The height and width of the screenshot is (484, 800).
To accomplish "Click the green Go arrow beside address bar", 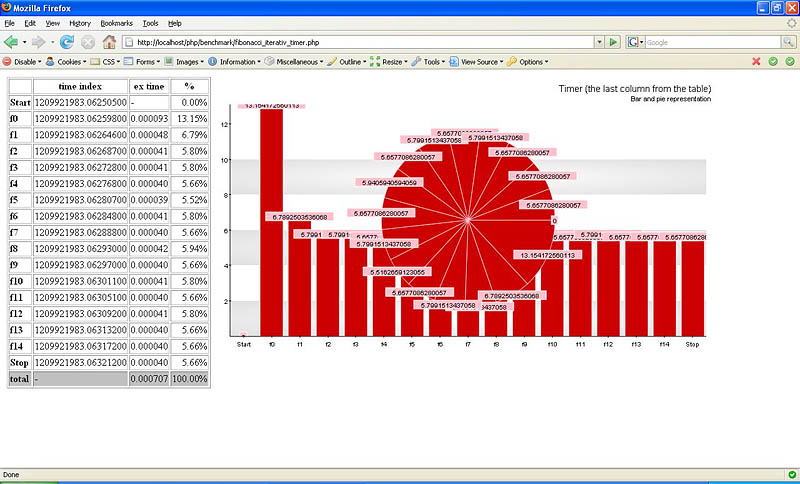I will pyautogui.click(x=613, y=42).
